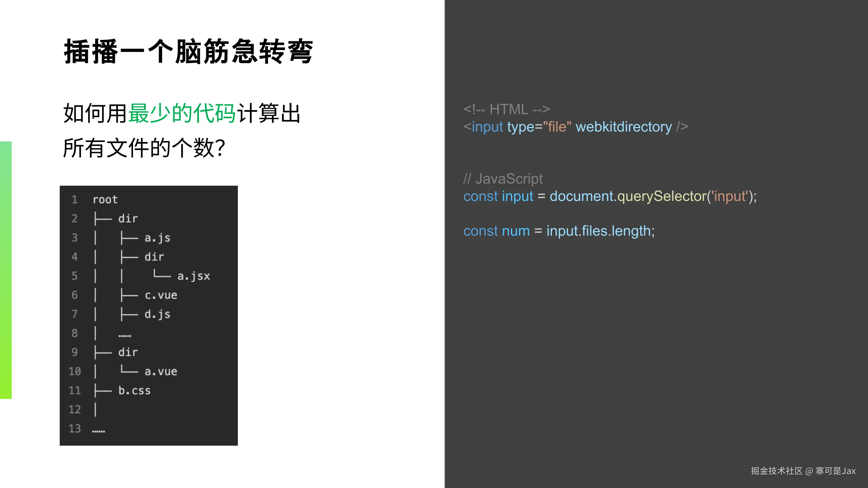
Task: Click querySelector in the code
Action: click(661, 196)
